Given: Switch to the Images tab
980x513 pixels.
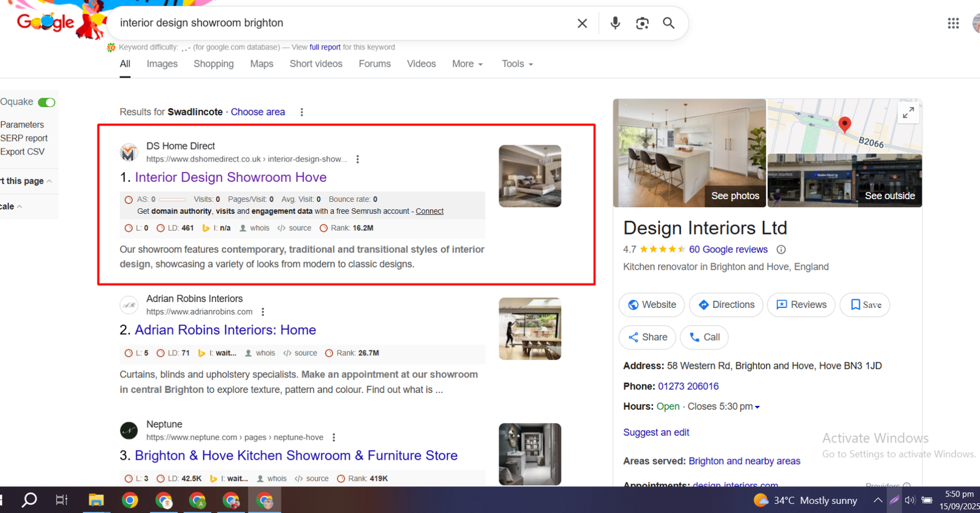Looking at the screenshot, I should pyautogui.click(x=162, y=64).
